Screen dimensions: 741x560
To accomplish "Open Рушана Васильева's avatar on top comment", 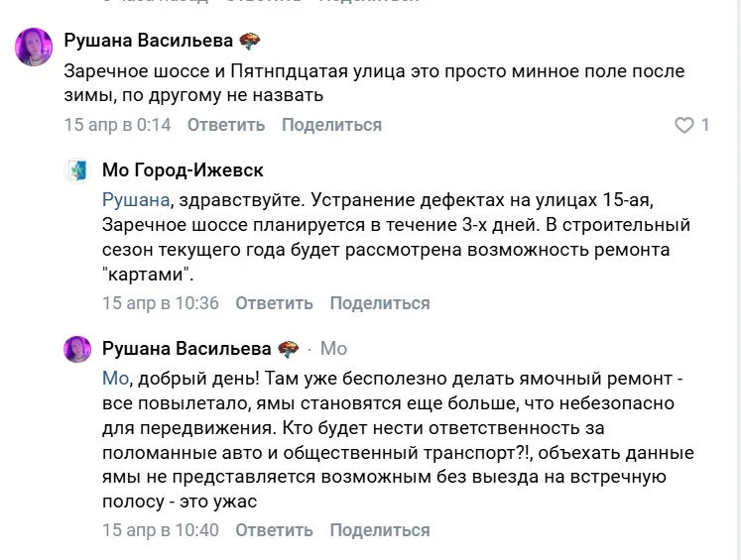I will tap(35, 47).
